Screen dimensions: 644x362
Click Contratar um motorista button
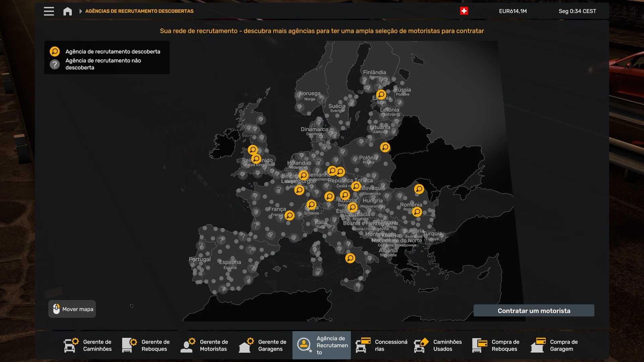534,311
